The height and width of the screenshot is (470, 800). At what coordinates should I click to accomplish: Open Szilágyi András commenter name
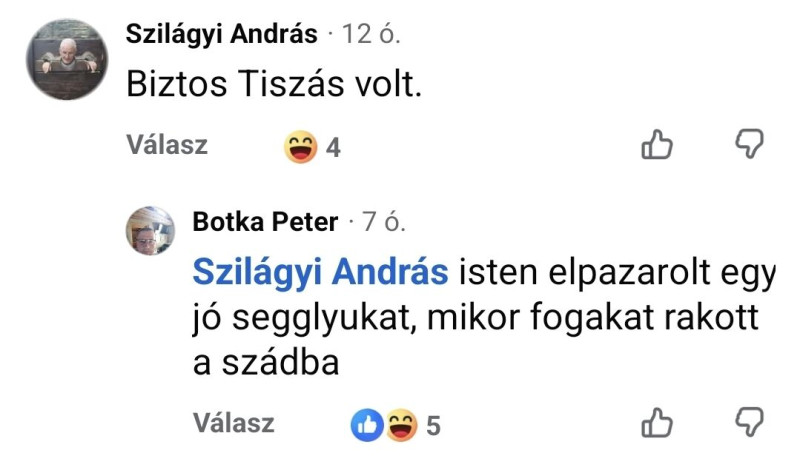tap(221, 34)
